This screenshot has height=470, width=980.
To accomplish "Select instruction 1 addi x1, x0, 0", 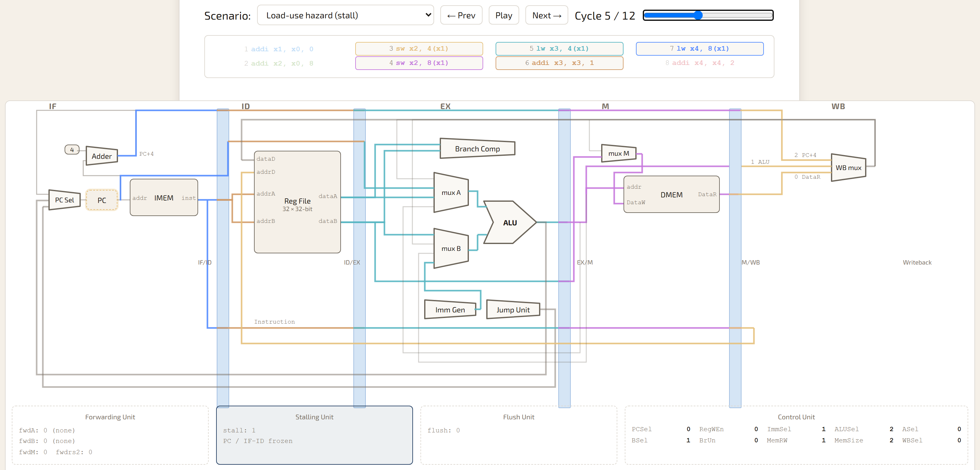I will pos(279,49).
